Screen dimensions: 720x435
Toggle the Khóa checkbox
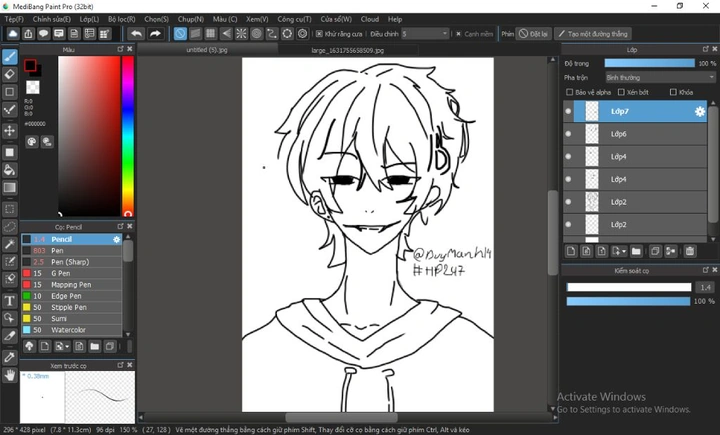[673, 92]
